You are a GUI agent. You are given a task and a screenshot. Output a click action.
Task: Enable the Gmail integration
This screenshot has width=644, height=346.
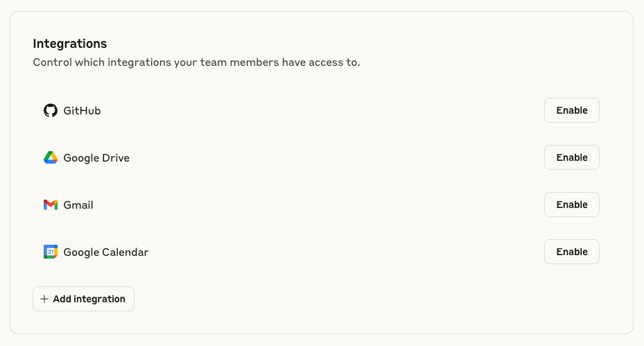click(572, 205)
